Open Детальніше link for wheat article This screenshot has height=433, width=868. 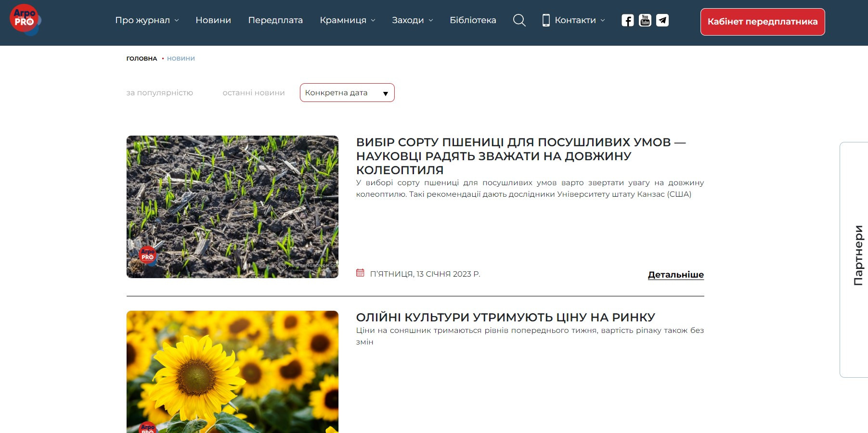point(675,275)
